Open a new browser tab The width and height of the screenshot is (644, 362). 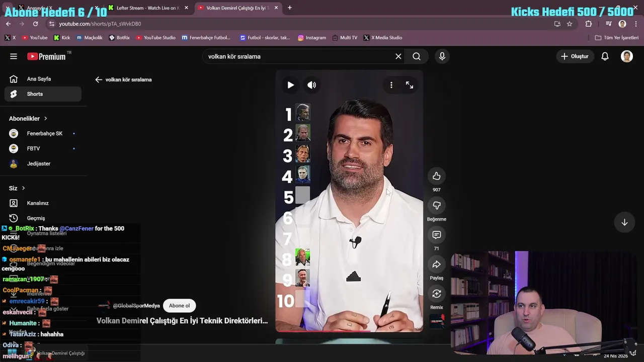click(290, 8)
